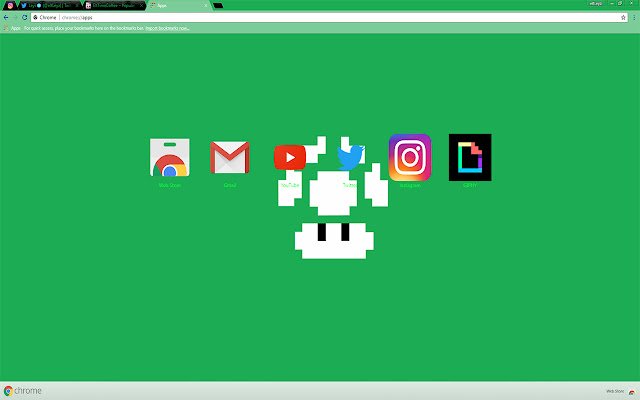Viewport: 640px width, 400px height.
Task: Reload the page with refresh icon
Action: pos(24,18)
